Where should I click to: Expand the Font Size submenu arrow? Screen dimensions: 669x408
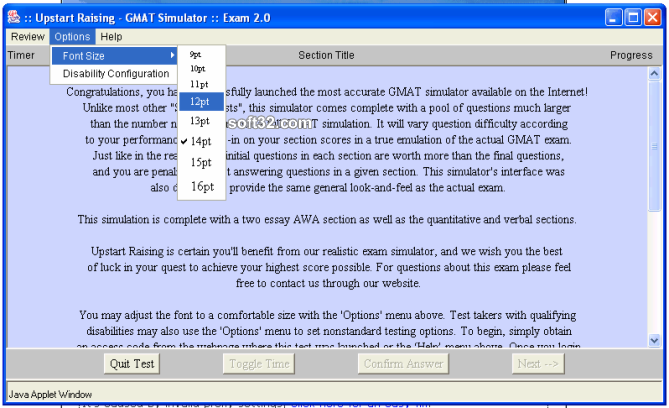172,55
